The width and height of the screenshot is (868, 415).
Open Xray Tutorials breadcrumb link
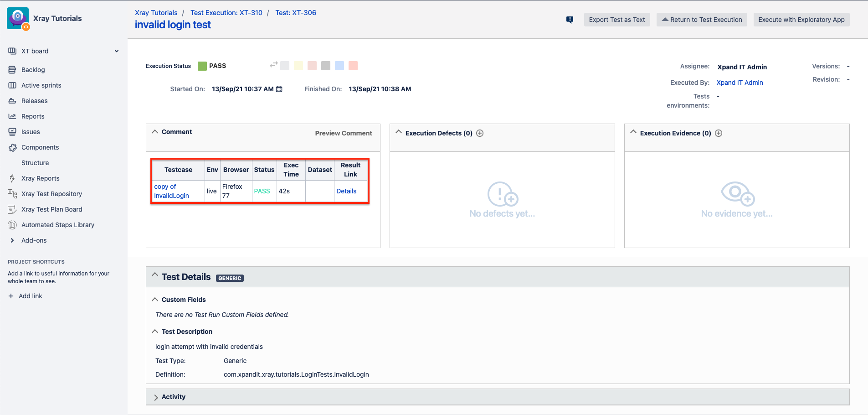pos(156,13)
